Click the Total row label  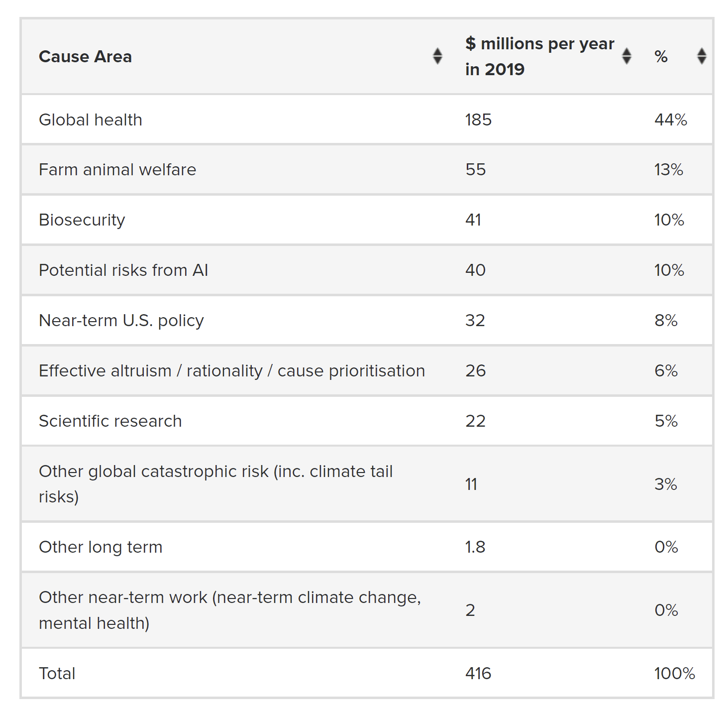57,673
